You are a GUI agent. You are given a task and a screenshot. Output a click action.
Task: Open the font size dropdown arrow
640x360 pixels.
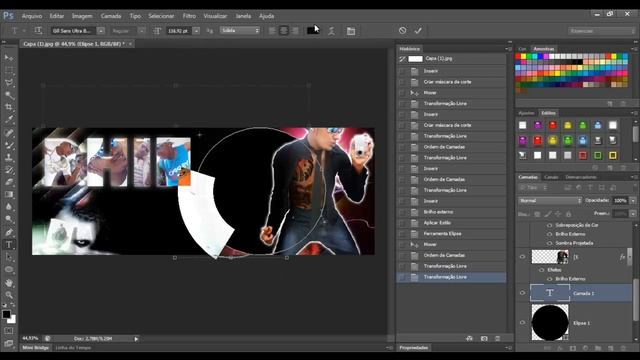pos(196,31)
